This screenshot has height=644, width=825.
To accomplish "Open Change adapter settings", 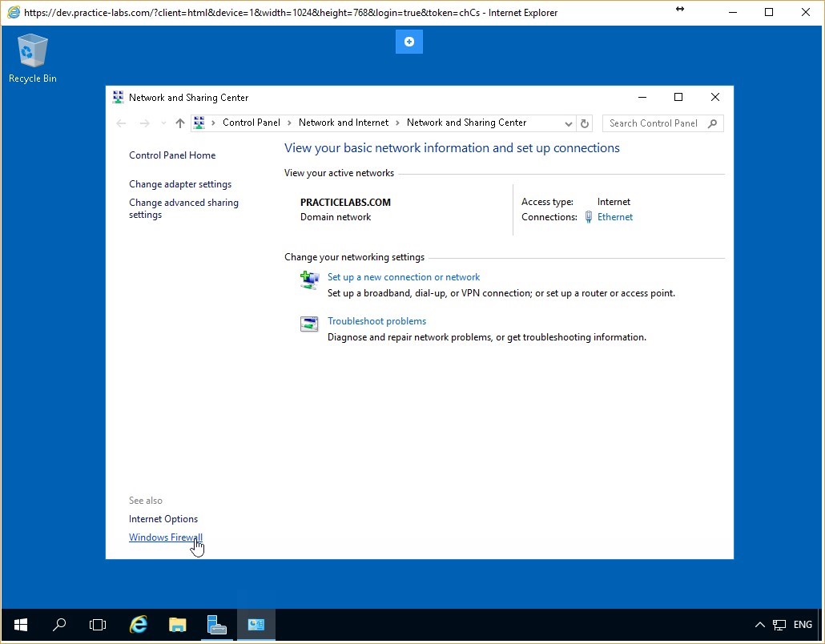I will (180, 184).
